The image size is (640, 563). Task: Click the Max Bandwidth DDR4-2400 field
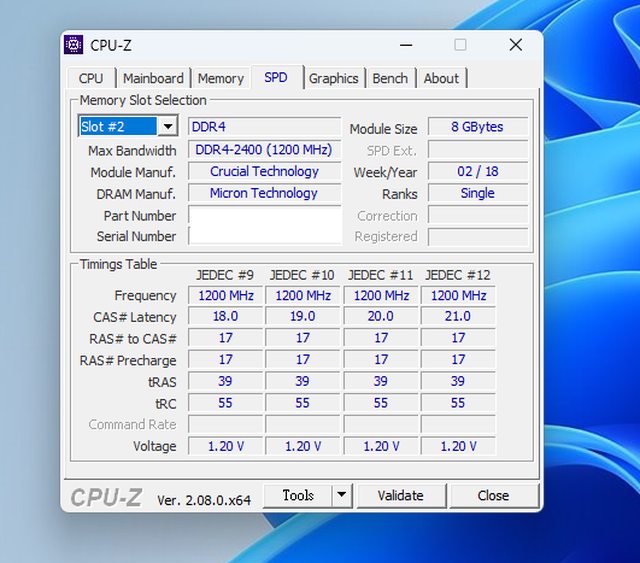click(264, 150)
